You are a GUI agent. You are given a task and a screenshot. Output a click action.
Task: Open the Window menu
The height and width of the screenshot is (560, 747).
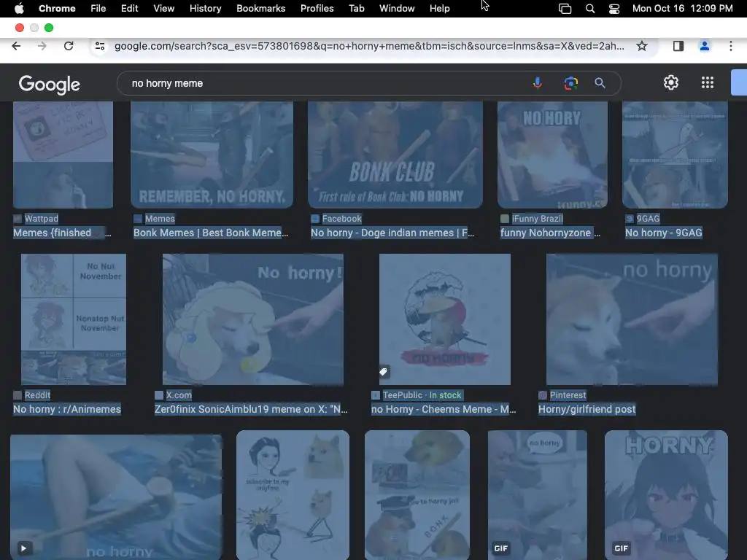click(397, 8)
